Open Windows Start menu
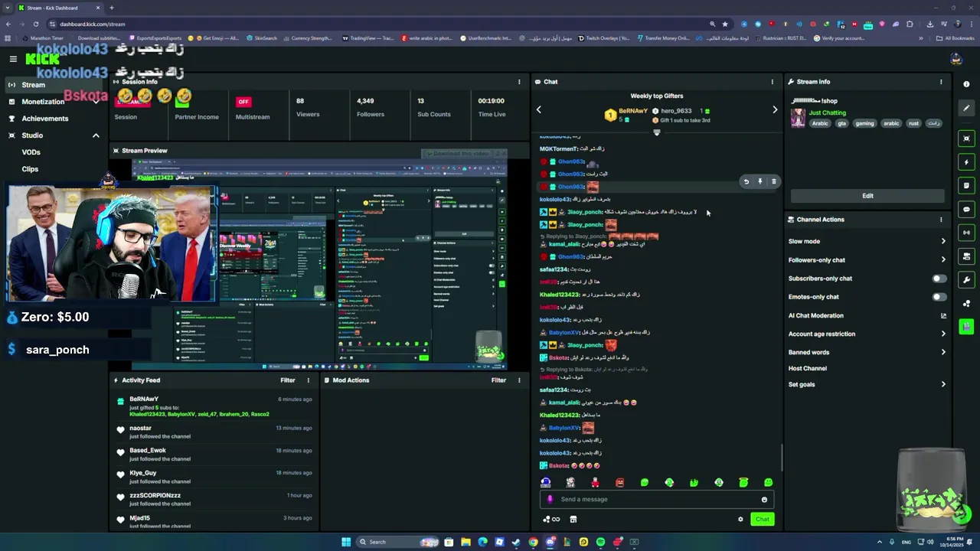The height and width of the screenshot is (551, 980). click(x=346, y=542)
